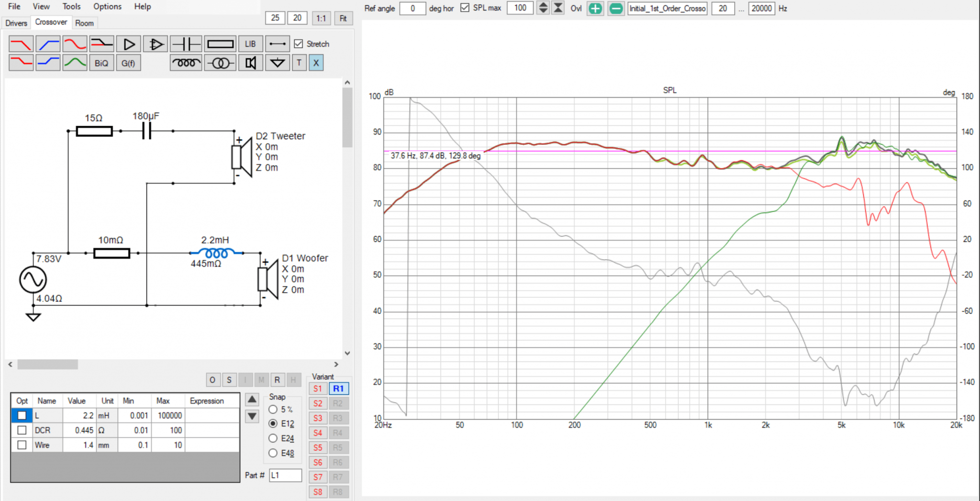This screenshot has height=501, width=980.
Task: Insert the black-red step gain block
Action: (101, 44)
